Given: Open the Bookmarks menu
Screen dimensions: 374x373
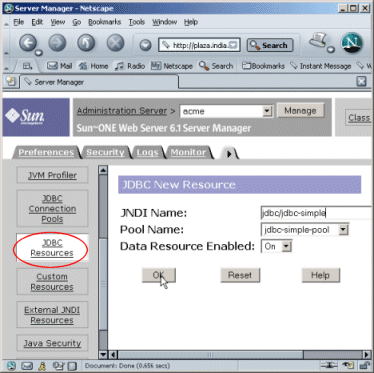Looking at the screenshot, I should (105, 22).
